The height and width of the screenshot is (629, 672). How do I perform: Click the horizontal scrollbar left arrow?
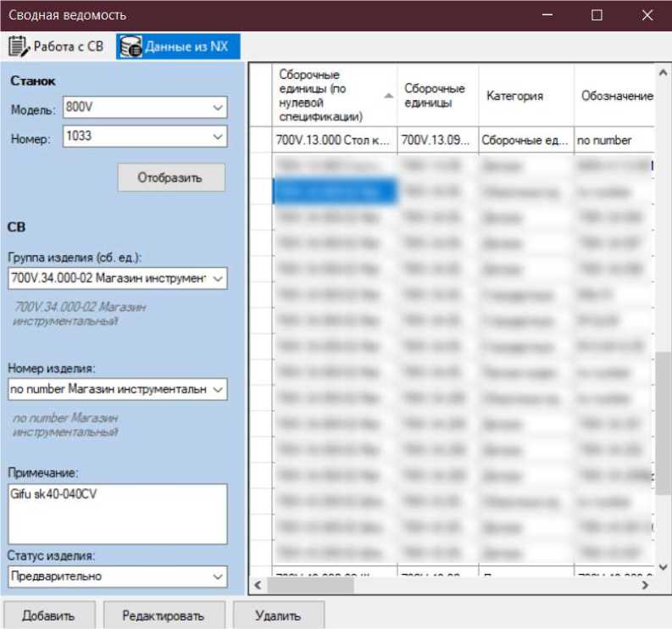(x=258, y=585)
